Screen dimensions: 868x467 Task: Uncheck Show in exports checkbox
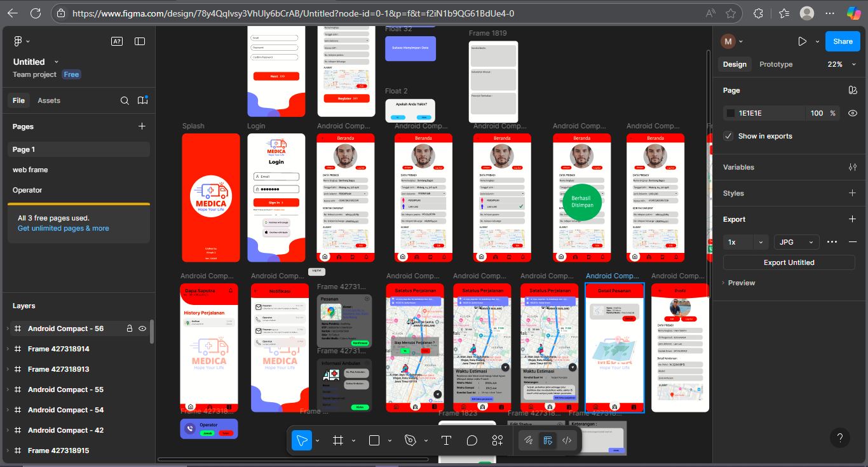click(728, 136)
